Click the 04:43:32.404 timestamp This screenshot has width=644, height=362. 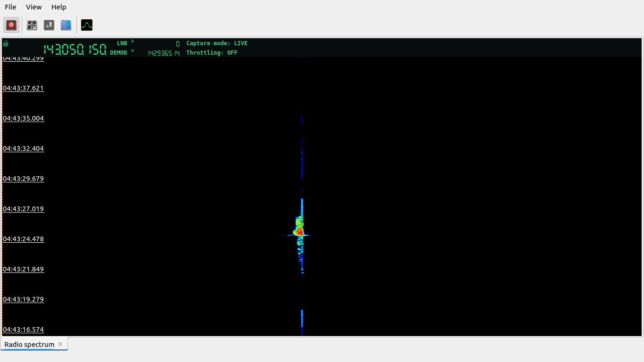(x=24, y=148)
